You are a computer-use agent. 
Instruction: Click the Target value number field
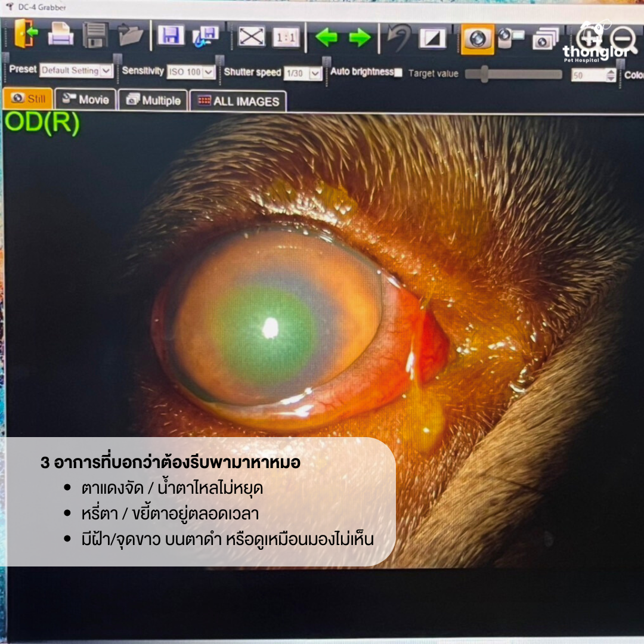click(587, 76)
